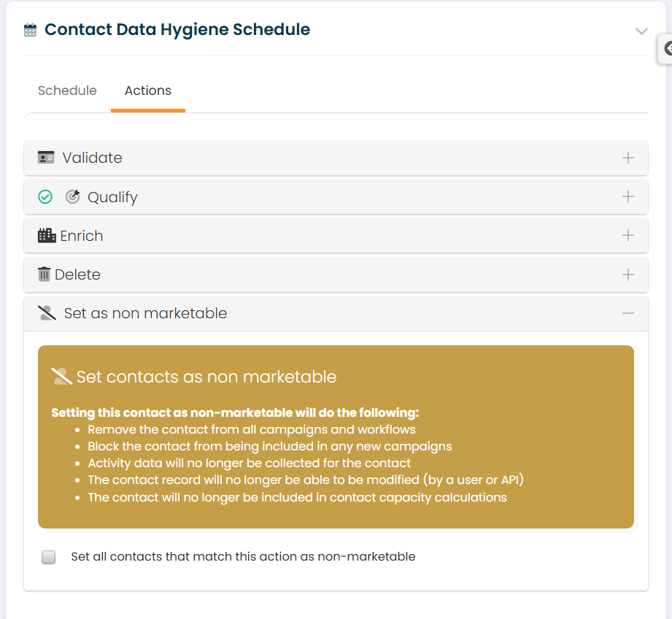Expand the Qualify section plus icon

click(628, 196)
